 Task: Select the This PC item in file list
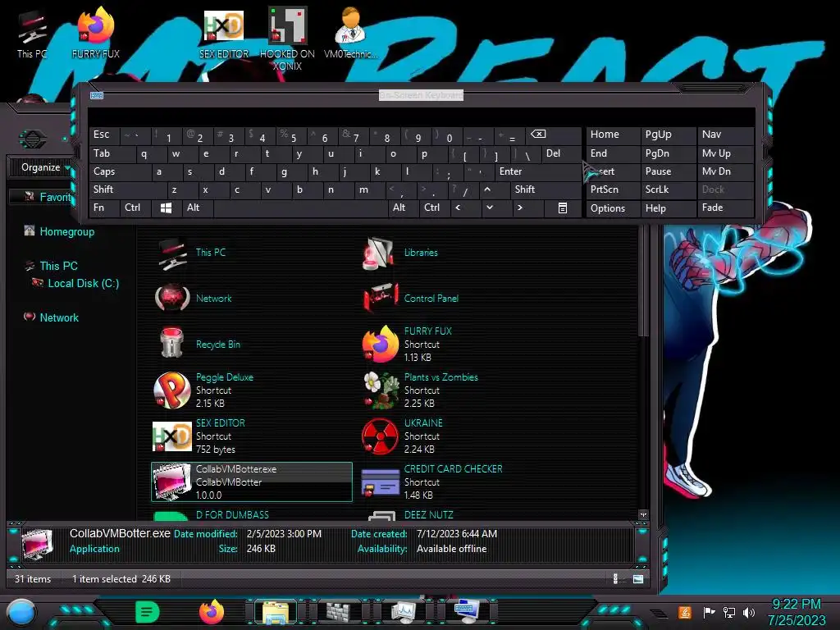click(192, 253)
